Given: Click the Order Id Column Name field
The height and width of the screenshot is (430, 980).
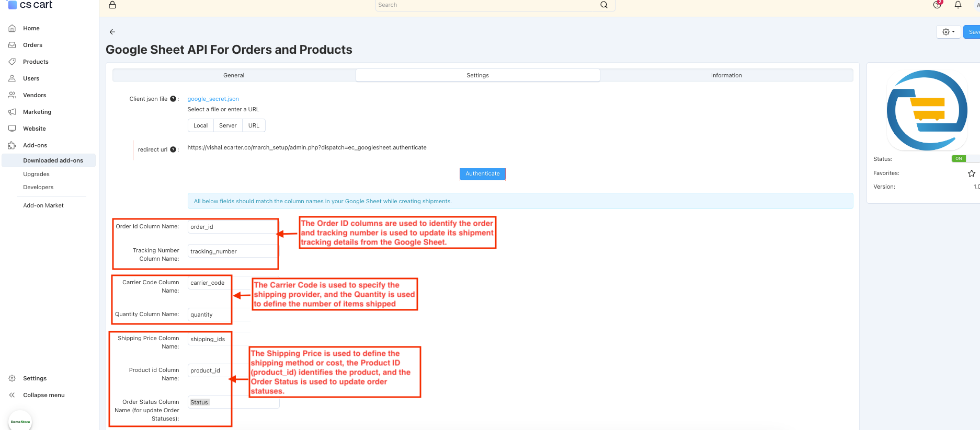Looking at the screenshot, I should click(233, 227).
